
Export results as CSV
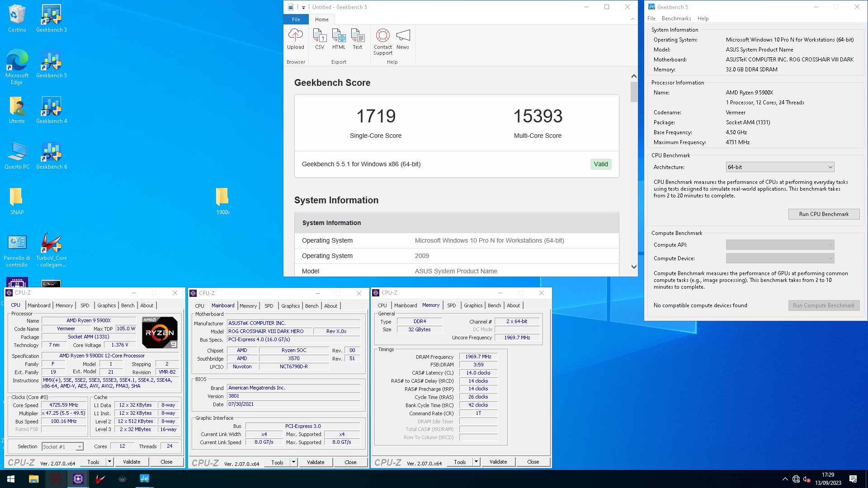pos(320,39)
